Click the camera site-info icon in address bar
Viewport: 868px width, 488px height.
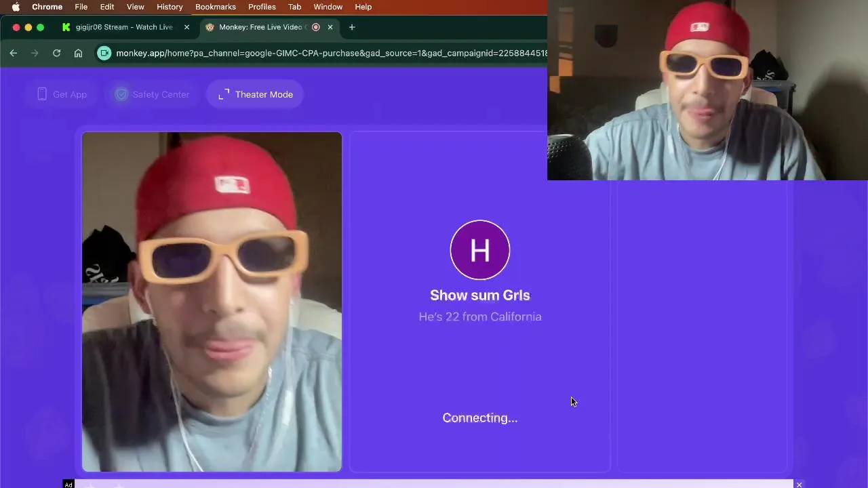[104, 53]
